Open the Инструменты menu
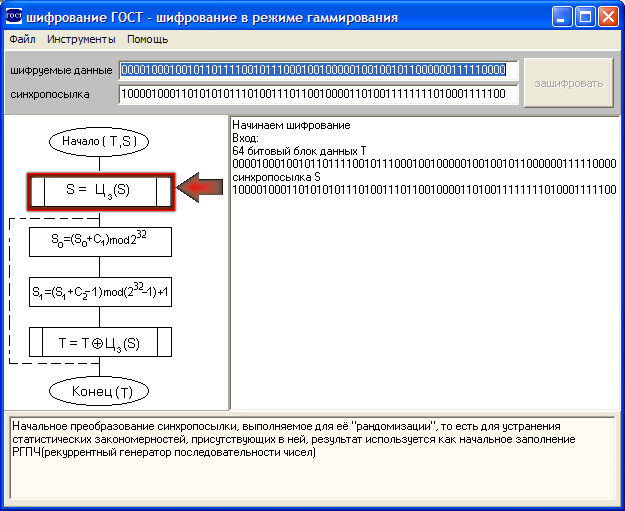The image size is (625, 511). point(81,39)
